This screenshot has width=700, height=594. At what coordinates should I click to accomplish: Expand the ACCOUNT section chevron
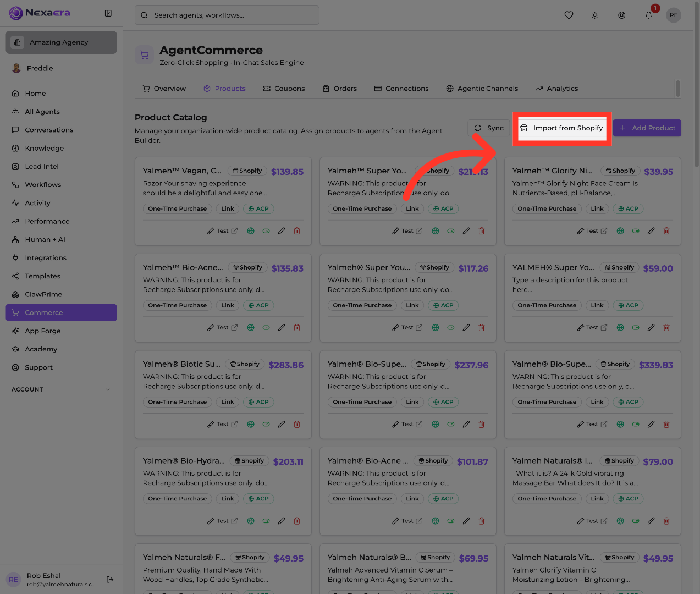coord(108,389)
